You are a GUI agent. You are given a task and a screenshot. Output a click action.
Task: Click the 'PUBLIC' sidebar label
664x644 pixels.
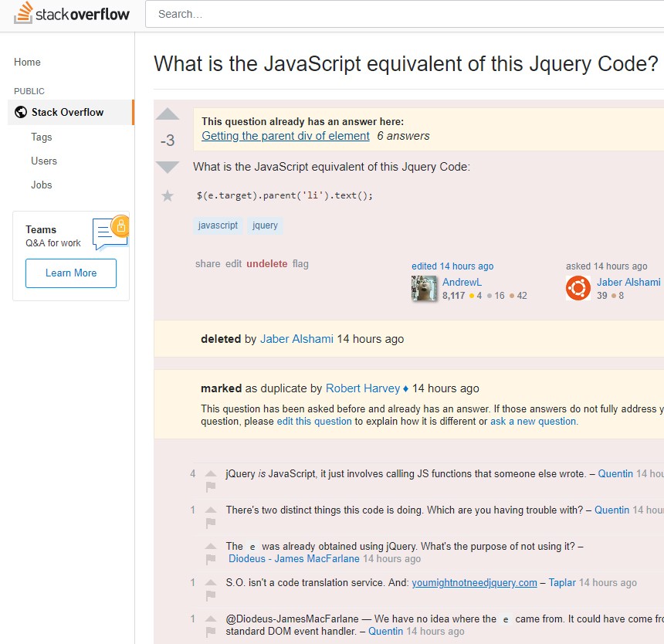click(x=29, y=91)
